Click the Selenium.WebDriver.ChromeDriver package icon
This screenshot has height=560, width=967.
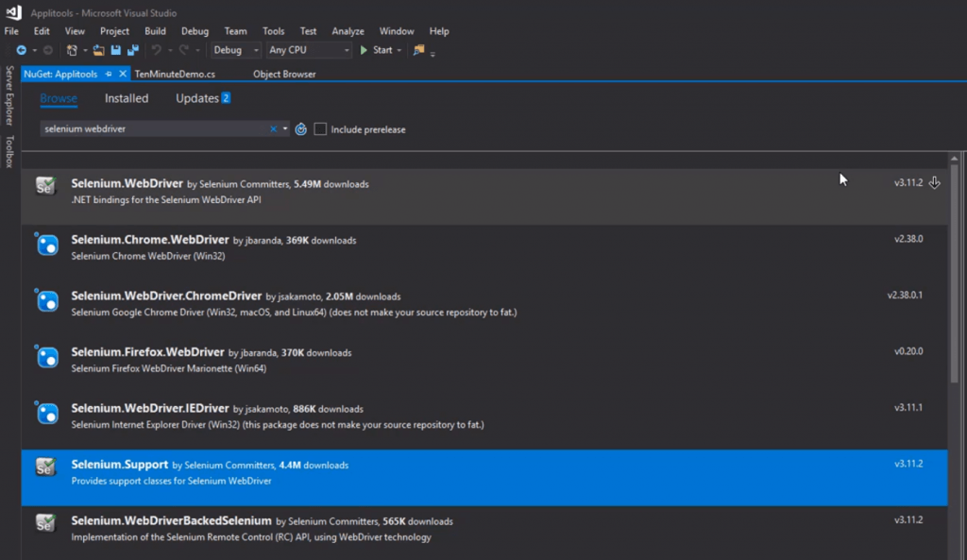click(x=47, y=300)
